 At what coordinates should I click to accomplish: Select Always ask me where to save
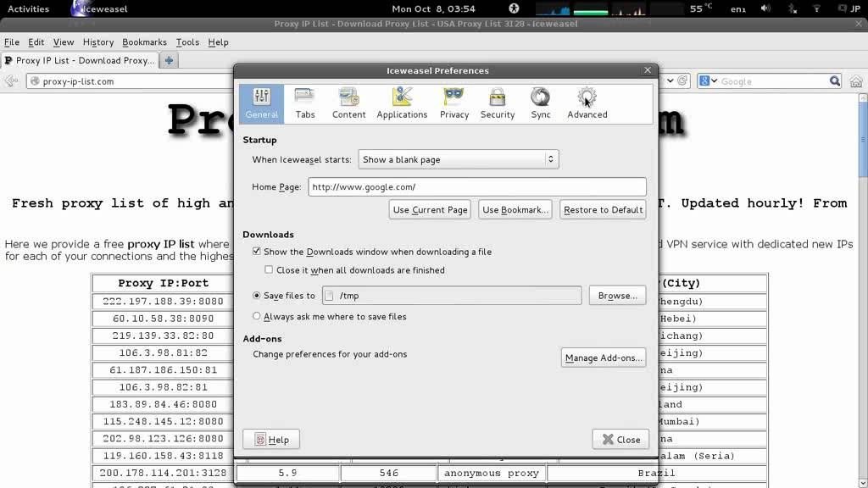[256, 317]
